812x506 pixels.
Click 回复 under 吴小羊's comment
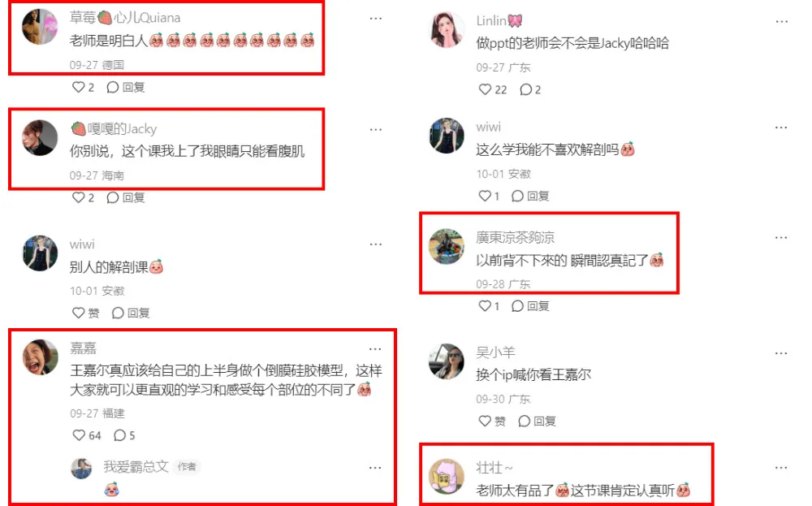(537, 421)
